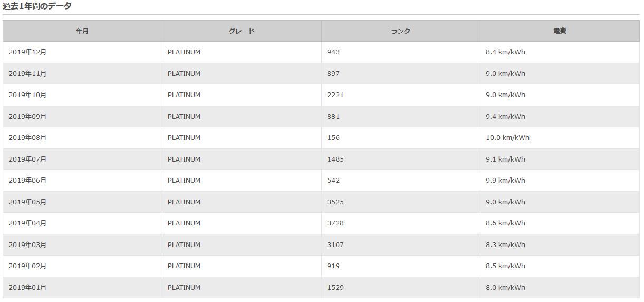644x302 pixels.
Task: Click PLATINUM grade in 2019年09月 row
Action: tap(184, 117)
